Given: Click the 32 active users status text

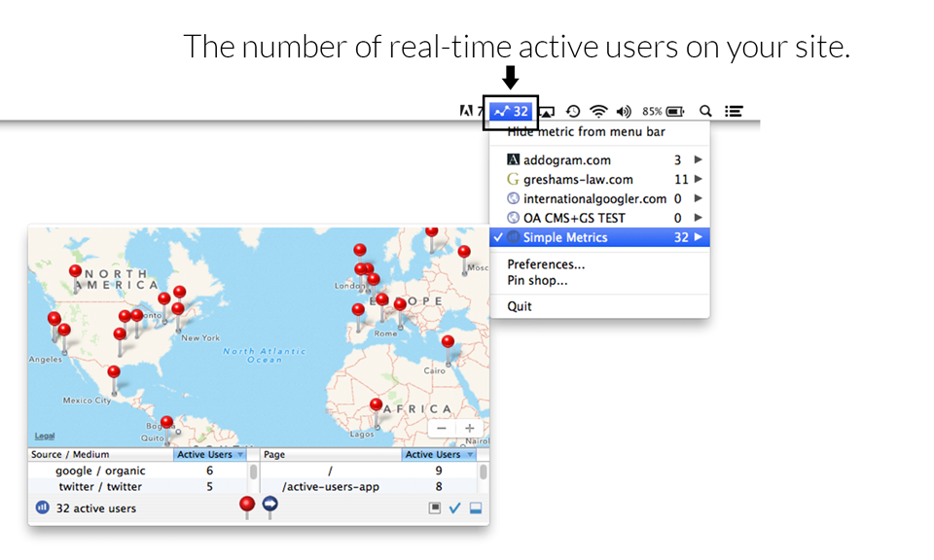Looking at the screenshot, I should point(96,508).
